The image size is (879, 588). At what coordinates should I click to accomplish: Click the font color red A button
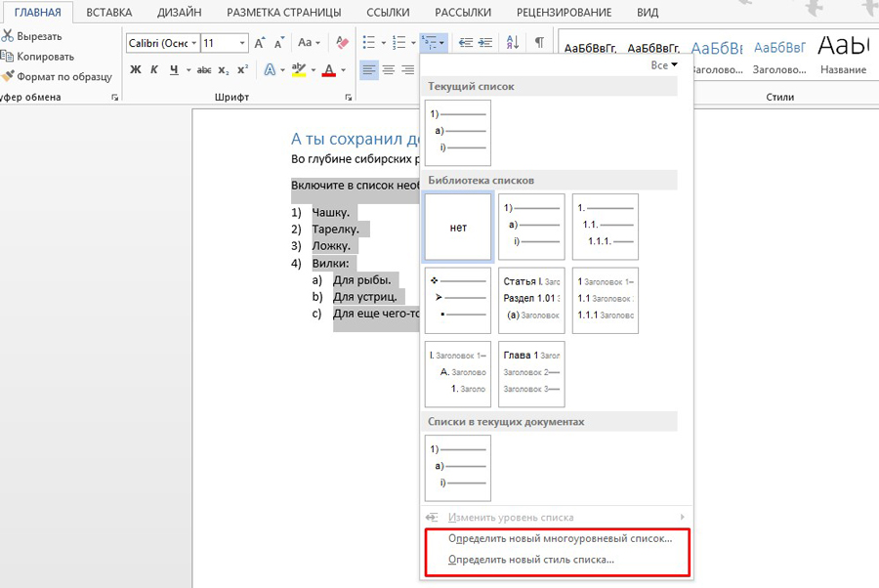click(328, 70)
